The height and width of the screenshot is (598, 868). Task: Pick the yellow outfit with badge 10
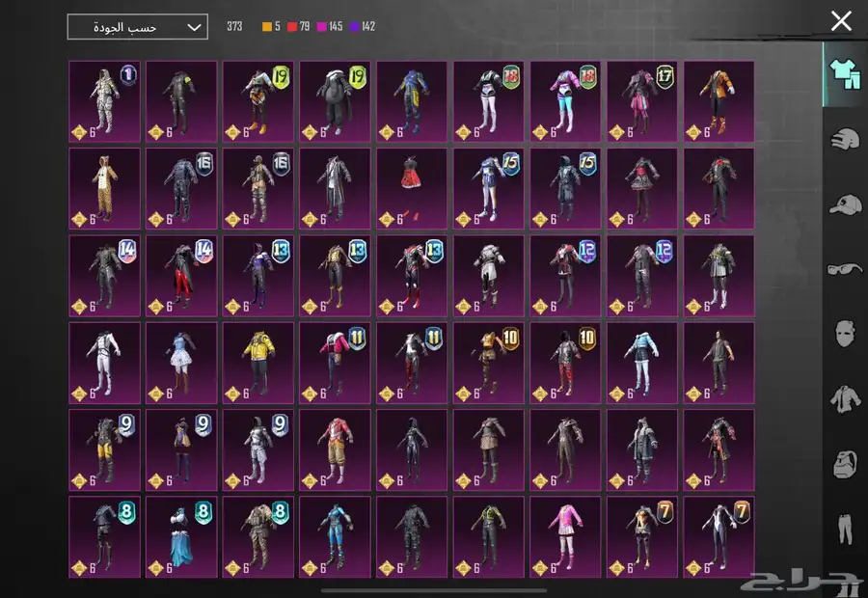[x=489, y=363]
